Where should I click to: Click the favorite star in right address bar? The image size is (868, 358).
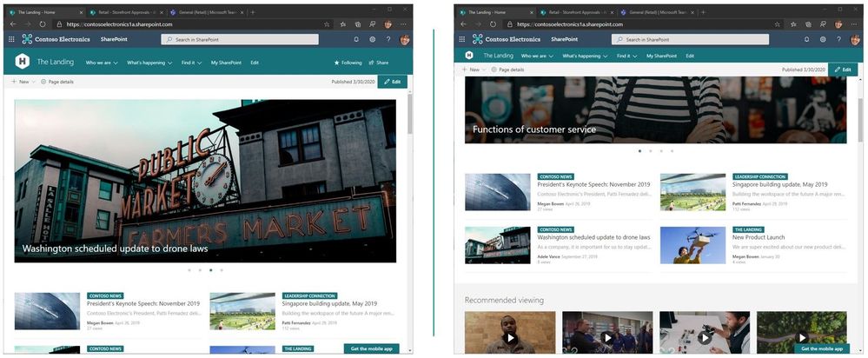point(778,24)
